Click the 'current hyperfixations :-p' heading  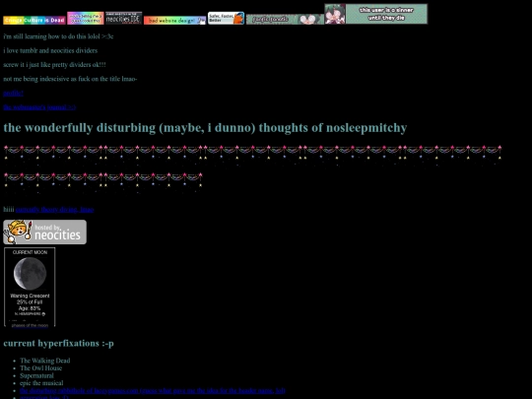point(59,343)
